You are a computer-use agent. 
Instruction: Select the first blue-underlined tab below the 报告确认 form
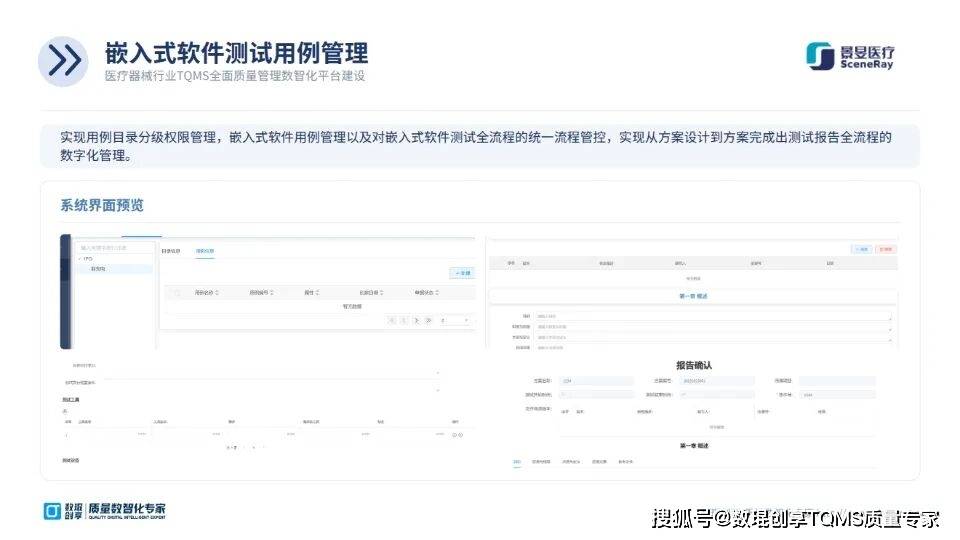coord(517,462)
